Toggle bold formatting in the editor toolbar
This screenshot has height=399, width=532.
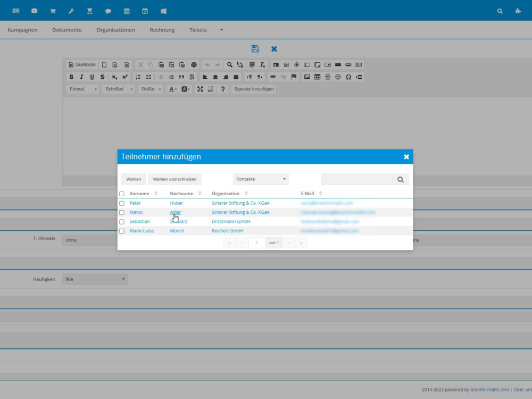point(71,77)
